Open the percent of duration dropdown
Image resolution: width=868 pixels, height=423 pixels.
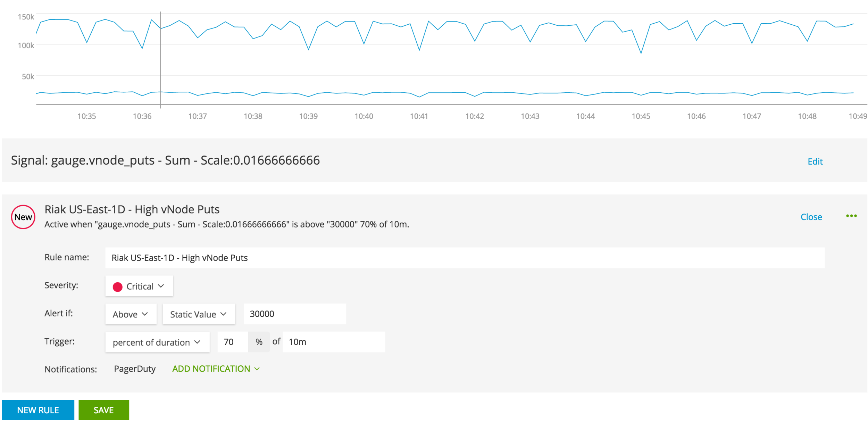(x=157, y=342)
